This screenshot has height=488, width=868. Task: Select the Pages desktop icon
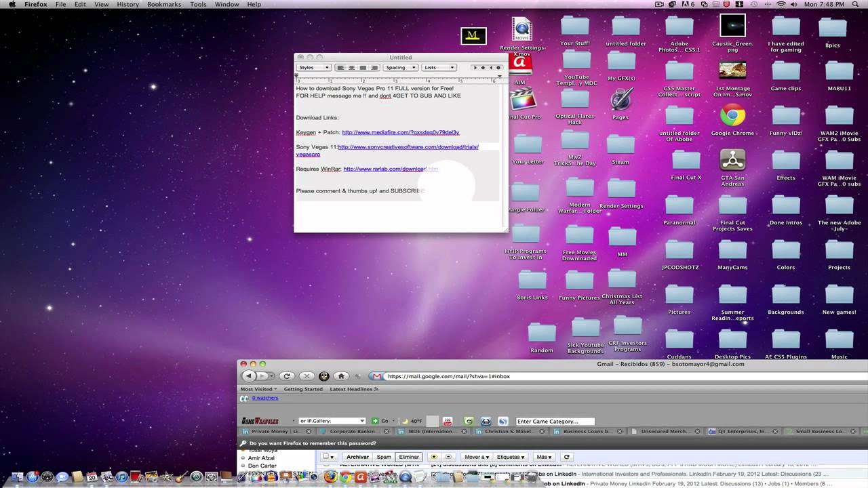(x=620, y=100)
